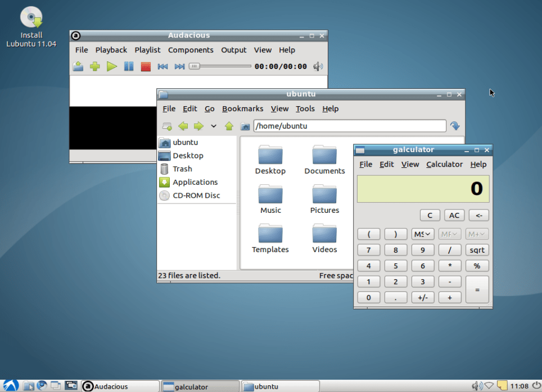542x392 pixels.
Task: Expand the M+ memory add dropdown
Action: pos(477,234)
